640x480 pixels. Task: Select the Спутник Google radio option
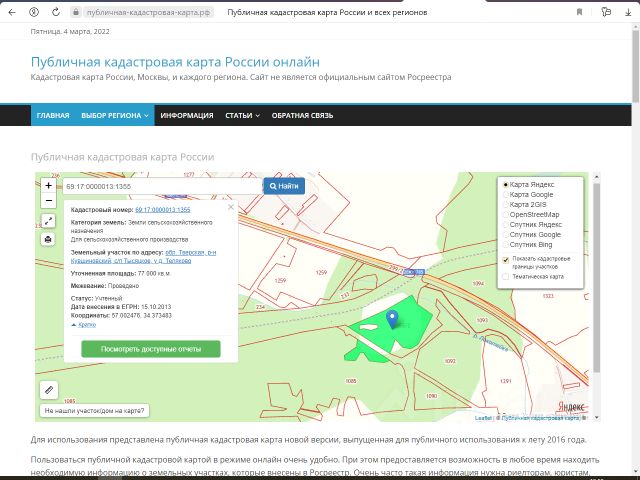pyautogui.click(x=506, y=235)
